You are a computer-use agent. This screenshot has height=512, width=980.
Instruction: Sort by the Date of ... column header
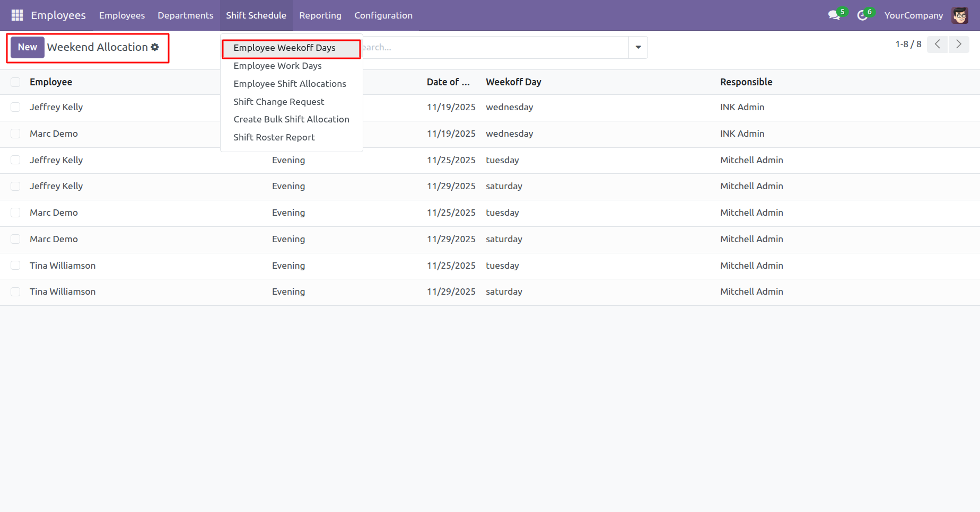tap(448, 82)
